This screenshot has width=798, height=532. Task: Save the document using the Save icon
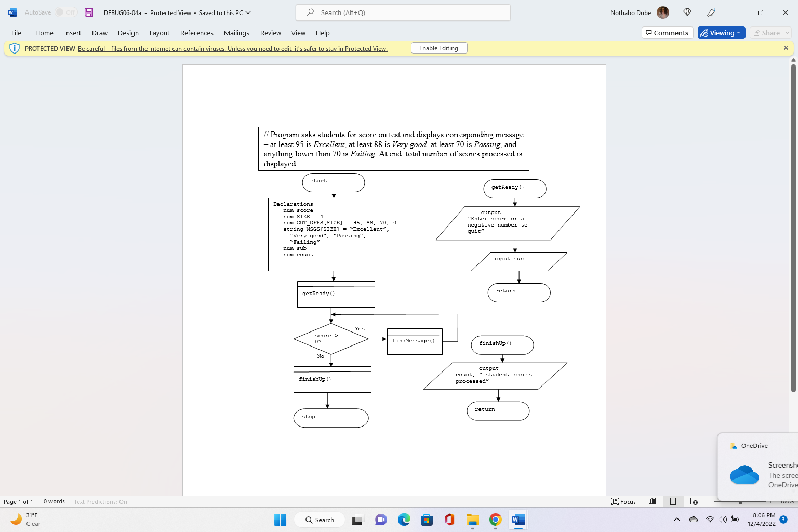pyautogui.click(x=88, y=12)
